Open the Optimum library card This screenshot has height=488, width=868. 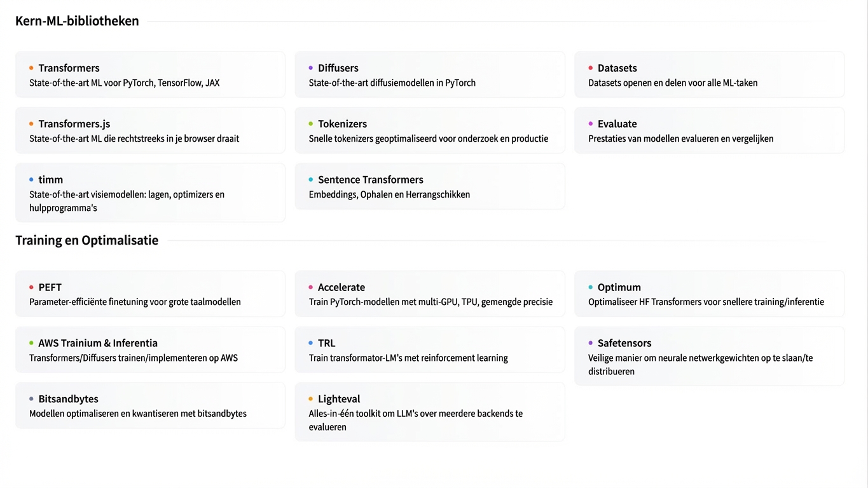709,294
